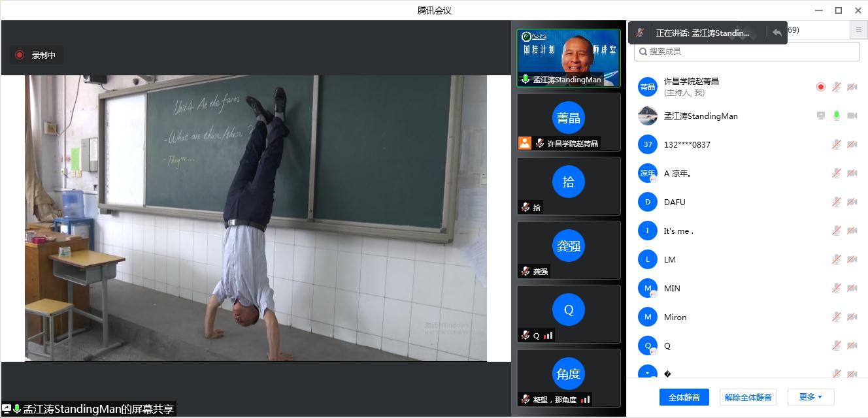Screen dimensions: 868x418
Task: Click the screen-share icon beside 孟江涛StandingMan in the list
Action: pos(821,116)
